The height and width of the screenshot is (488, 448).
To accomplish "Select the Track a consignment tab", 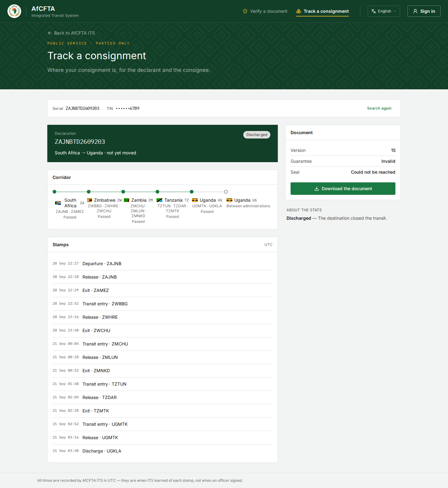I will (322, 11).
